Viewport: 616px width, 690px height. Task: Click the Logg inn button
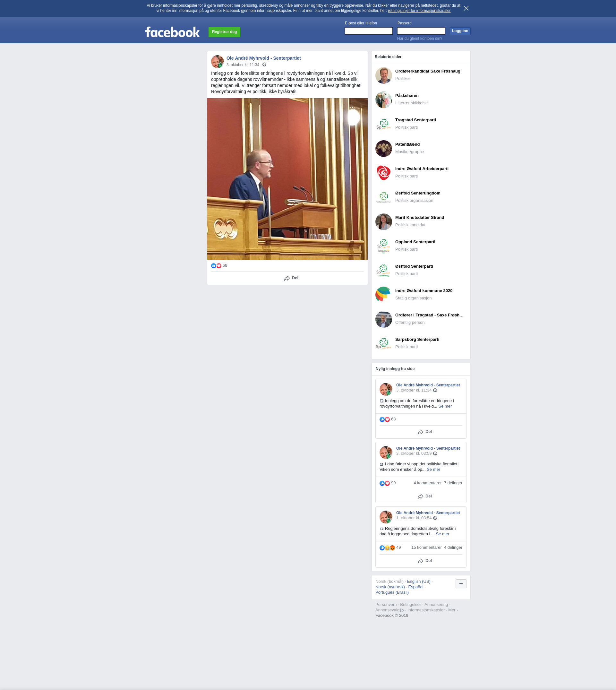(x=460, y=31)
